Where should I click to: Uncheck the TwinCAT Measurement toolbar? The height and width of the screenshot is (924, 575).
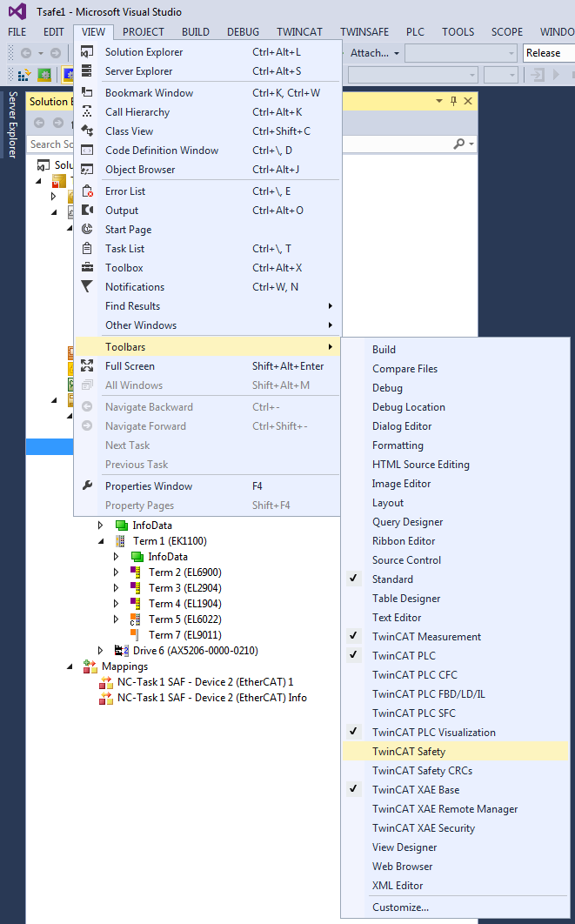click(x=426, y=637)
